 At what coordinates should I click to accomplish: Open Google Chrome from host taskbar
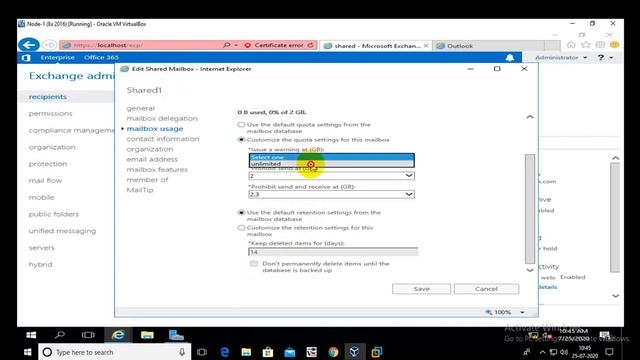[x=333, y=352]
